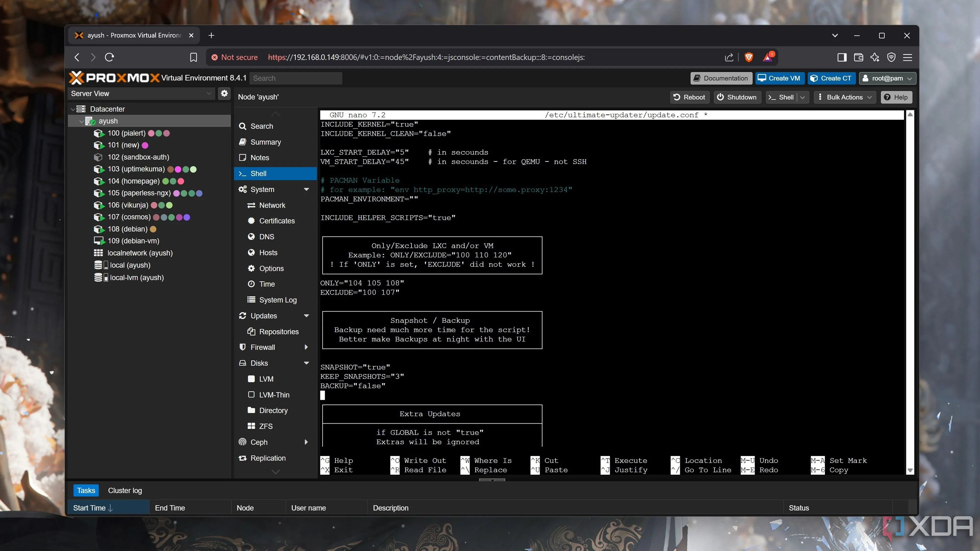Collapse the Datacenter tree node

pos(72,109)
